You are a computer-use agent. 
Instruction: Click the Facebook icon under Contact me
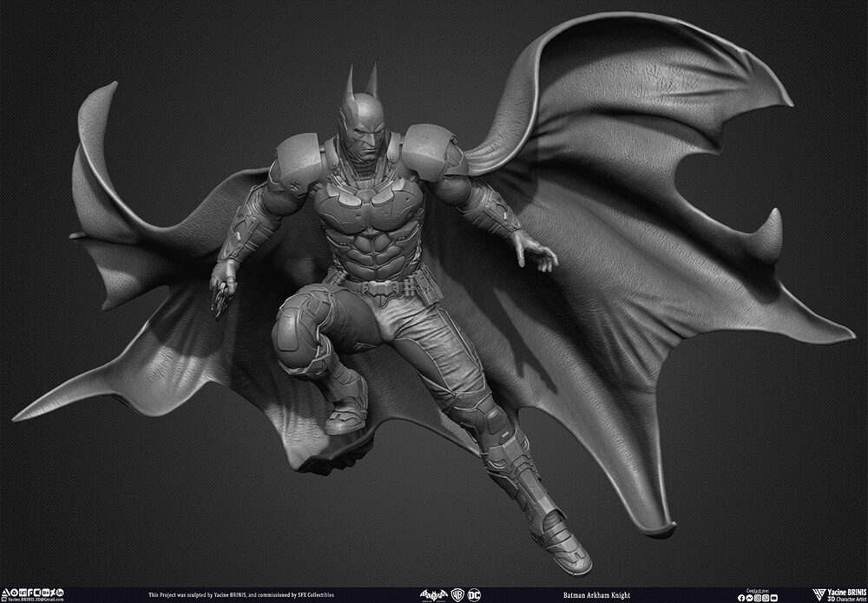[741, 598]
